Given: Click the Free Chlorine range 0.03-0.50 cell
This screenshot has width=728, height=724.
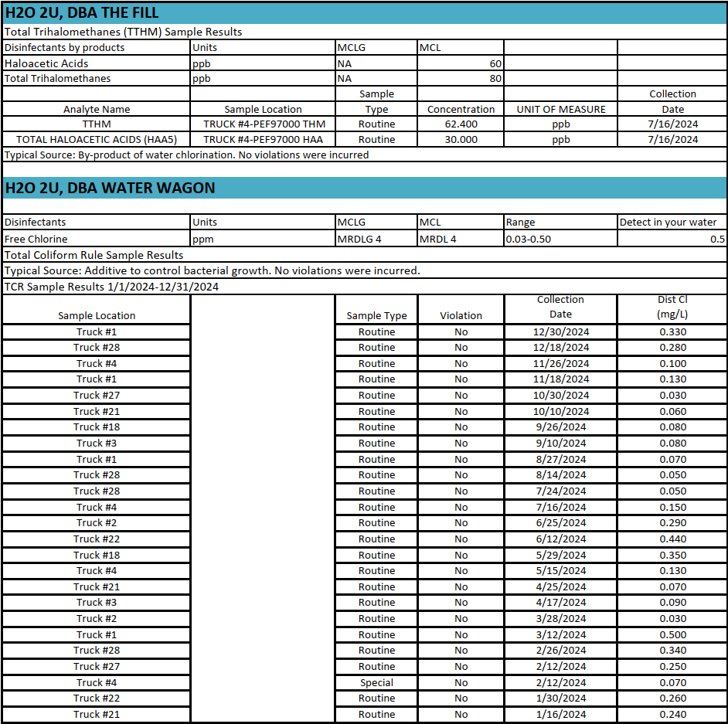Looking at the screenshot, I should pyautogui.click(x=529, y=239).
